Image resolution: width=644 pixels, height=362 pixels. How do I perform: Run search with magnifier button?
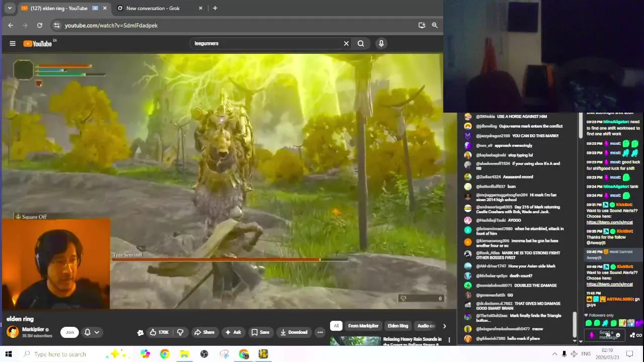pos(361,43)
